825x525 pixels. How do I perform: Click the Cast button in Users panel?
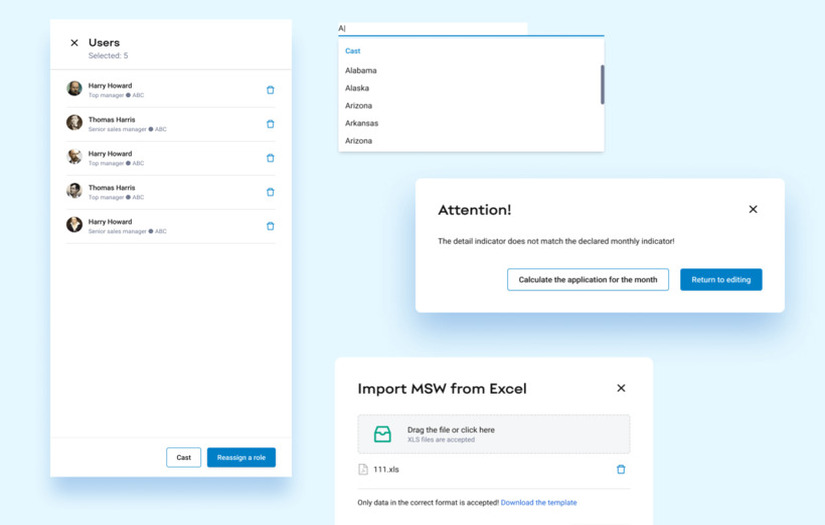[x=184, y=458]
